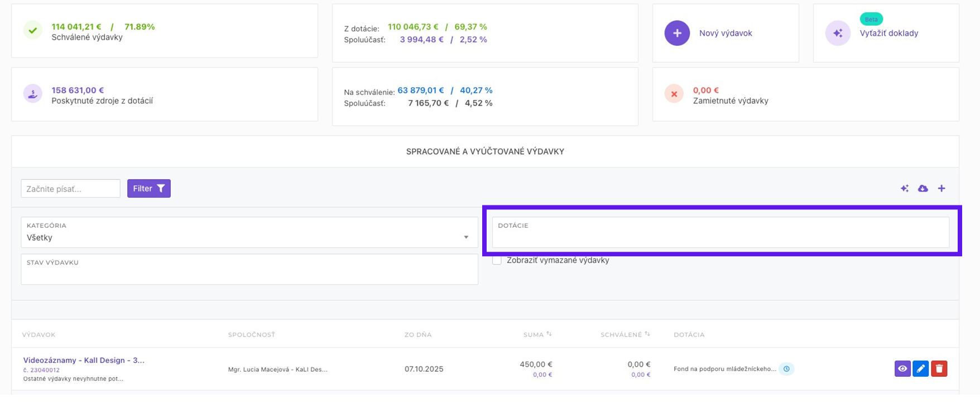Screen dimensions: 980x403
Task: Click the Začnite písať search field
Action: (x=70, y=189)
